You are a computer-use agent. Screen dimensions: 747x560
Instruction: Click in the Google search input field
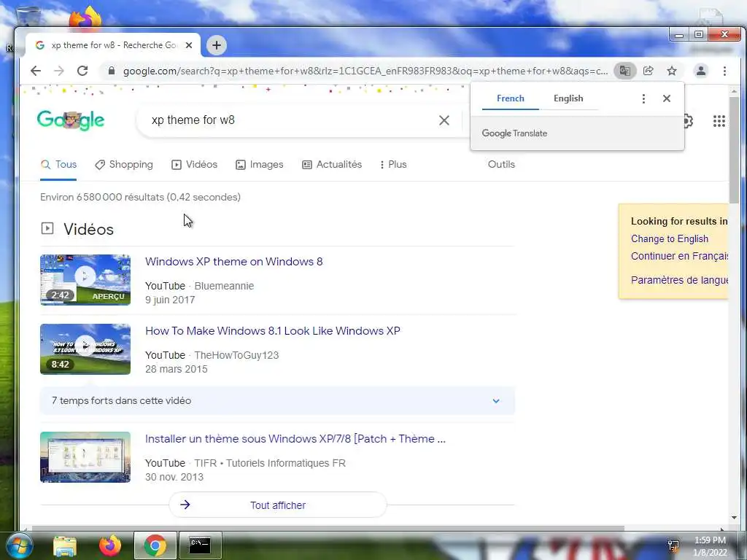click(x=290, y=120)
